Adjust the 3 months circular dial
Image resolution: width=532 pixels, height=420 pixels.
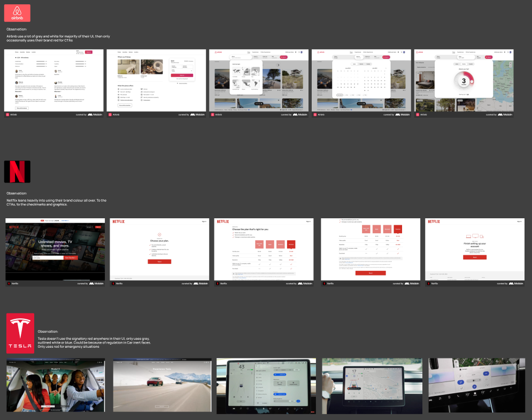[x=464, y=81]
